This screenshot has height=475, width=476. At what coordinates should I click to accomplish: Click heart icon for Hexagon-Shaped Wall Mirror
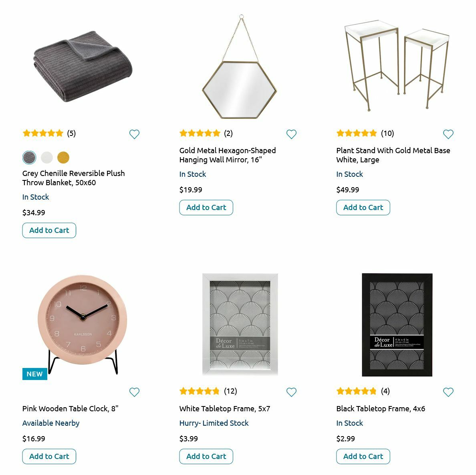(x=291, y=134)
